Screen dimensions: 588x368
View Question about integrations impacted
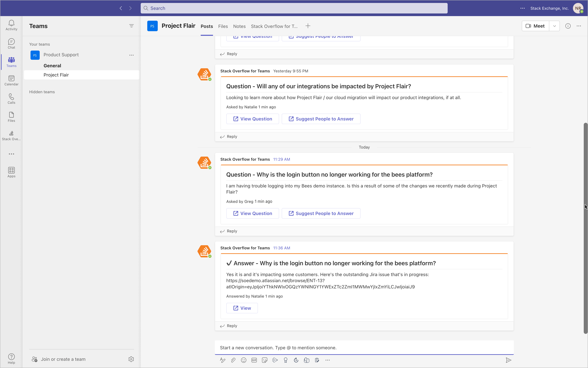[252, 119]
